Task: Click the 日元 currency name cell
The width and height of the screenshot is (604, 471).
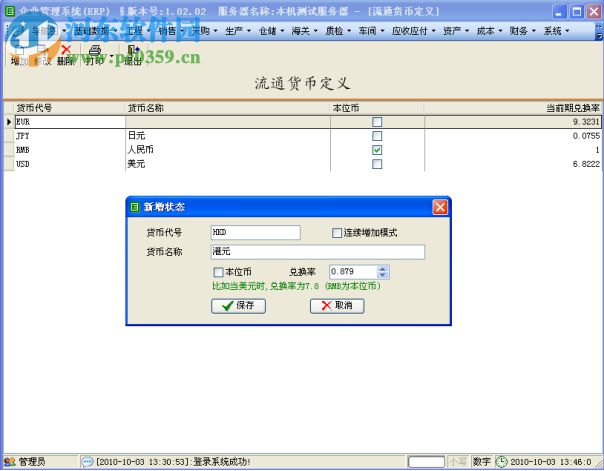Action: [228, 136]
